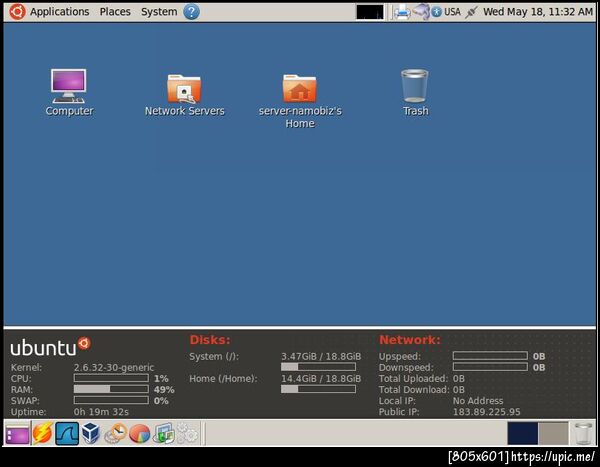Open the accessibility icon in the top panel
600x467 pixels.
point(436,12)
